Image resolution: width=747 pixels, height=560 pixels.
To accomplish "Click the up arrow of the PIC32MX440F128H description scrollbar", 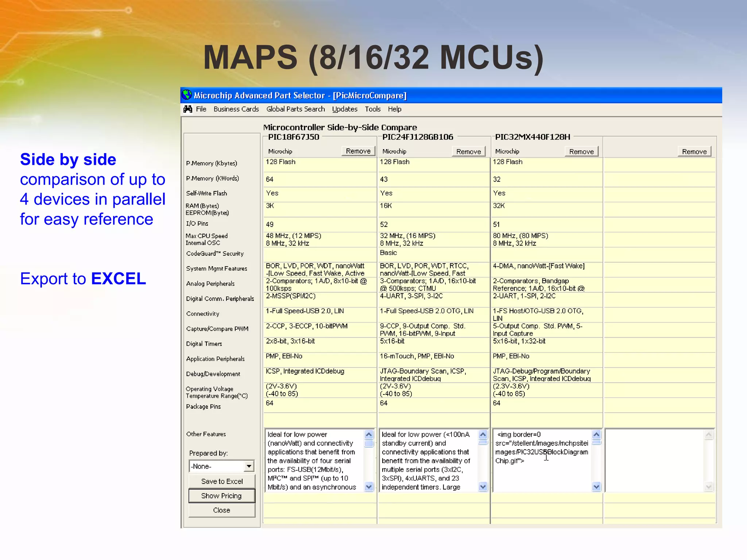I will 596,435.
